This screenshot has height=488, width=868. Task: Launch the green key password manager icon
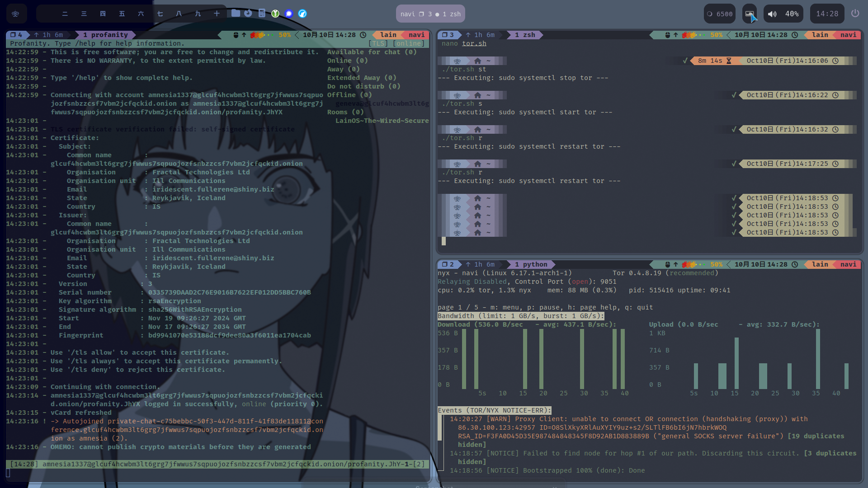pos(275,14)
